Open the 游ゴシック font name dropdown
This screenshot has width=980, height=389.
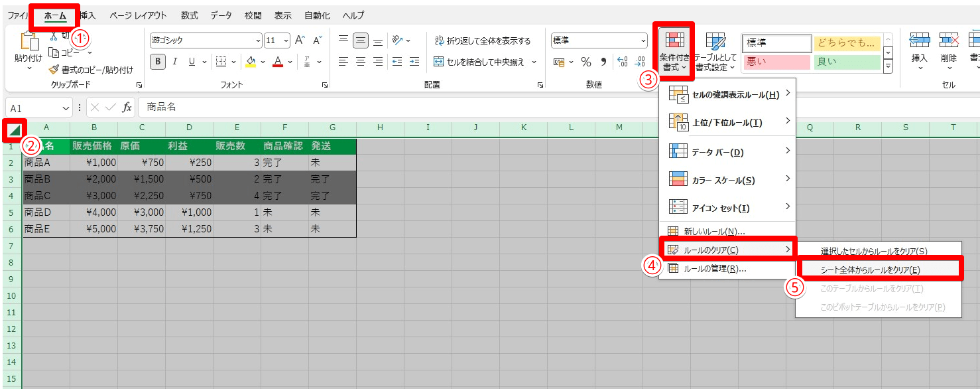click(x=206, y=40)
